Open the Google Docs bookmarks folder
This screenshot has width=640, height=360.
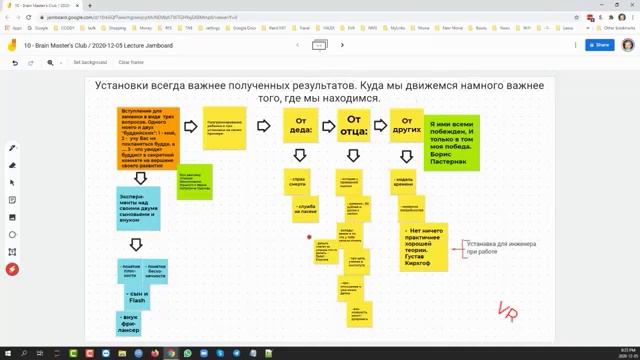241,28
